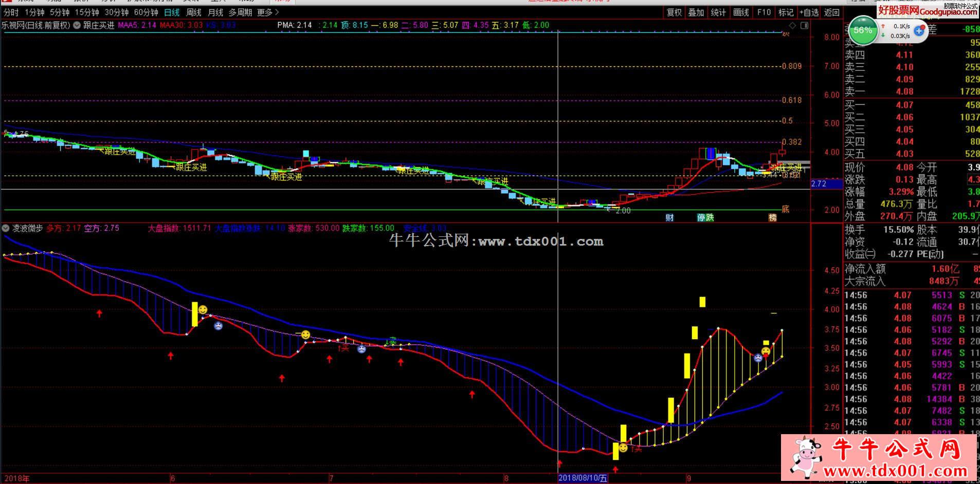Image resolution: width=980 pixels, height=484 pixels.
Task: Expand the 更多 periods menu
Action: (x=268, y=12)
